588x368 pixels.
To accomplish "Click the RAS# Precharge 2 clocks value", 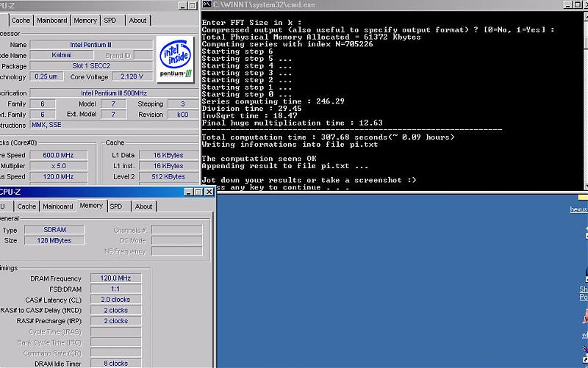I will [x=116, y=321].
